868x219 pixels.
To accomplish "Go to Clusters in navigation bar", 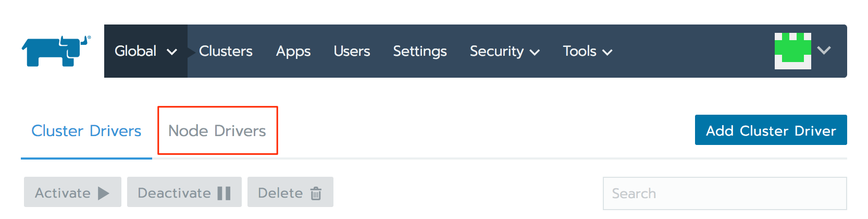I will (226, 51).
